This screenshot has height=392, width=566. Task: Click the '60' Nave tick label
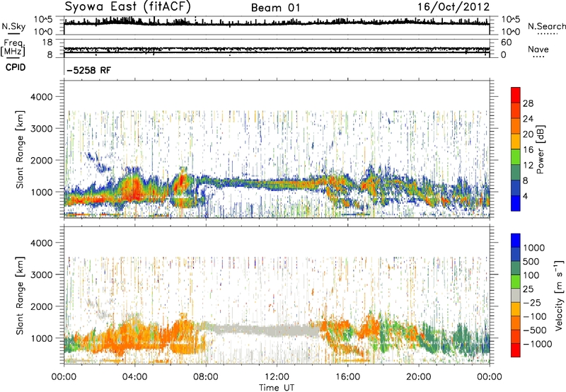point(507,42)
